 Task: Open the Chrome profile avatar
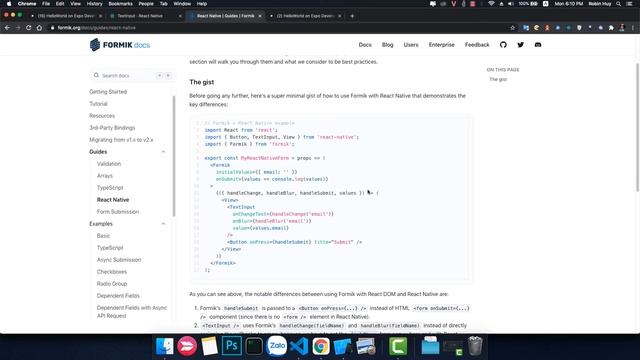622,28
